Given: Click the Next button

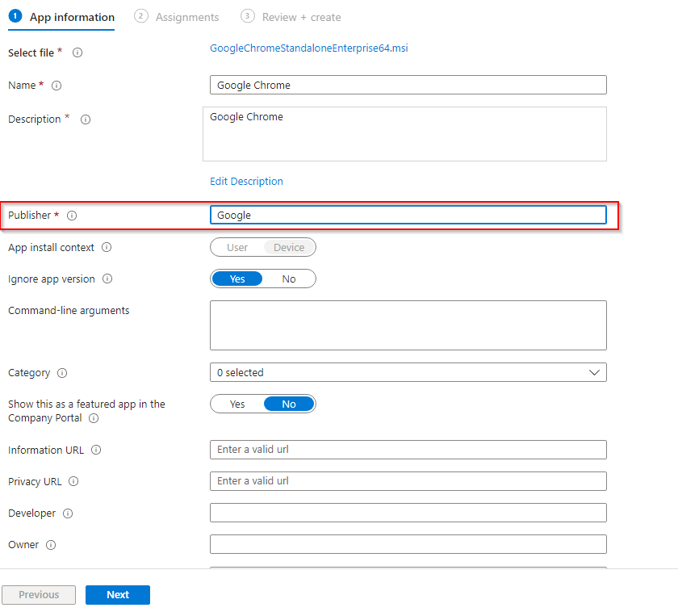Looking at the screenshot, I should point(117,594).
